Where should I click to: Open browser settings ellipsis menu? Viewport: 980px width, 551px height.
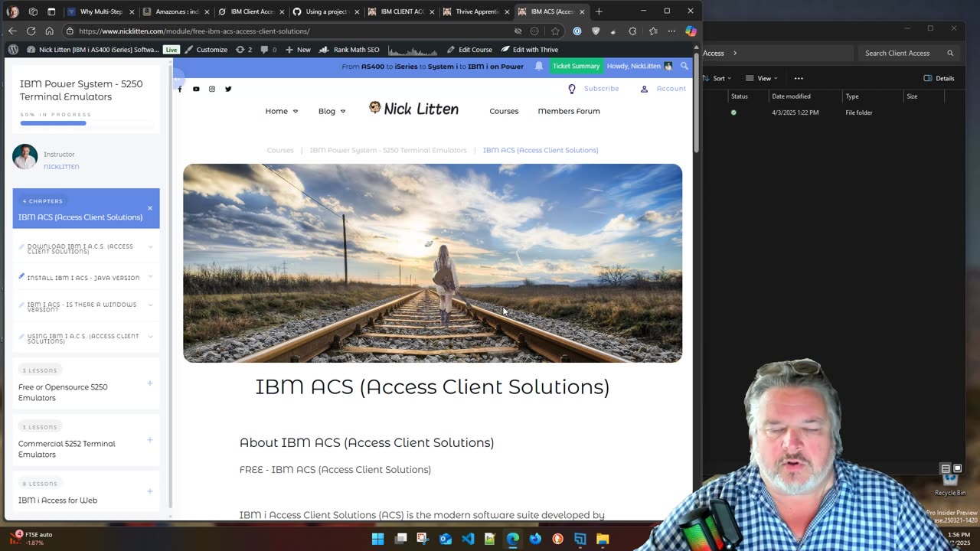tap(671, 31)
